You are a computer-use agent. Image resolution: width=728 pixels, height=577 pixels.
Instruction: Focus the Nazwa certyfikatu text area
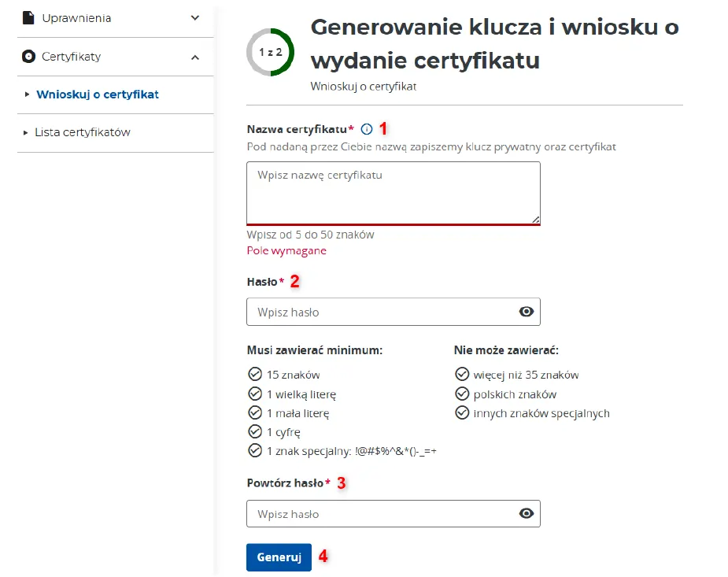pos(393,193)
